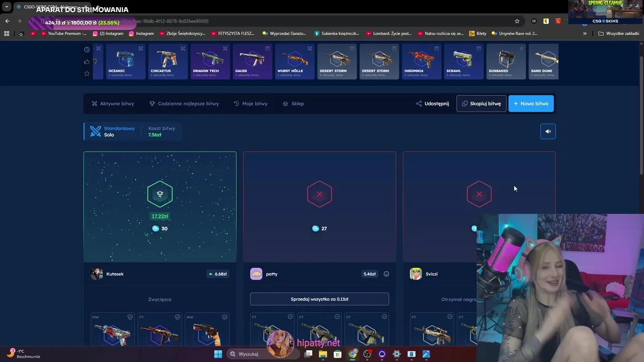Viewport: 644px width, 362px height.
Task: Open the weather widget showing -1°C
Action: [x=24, y=353]
